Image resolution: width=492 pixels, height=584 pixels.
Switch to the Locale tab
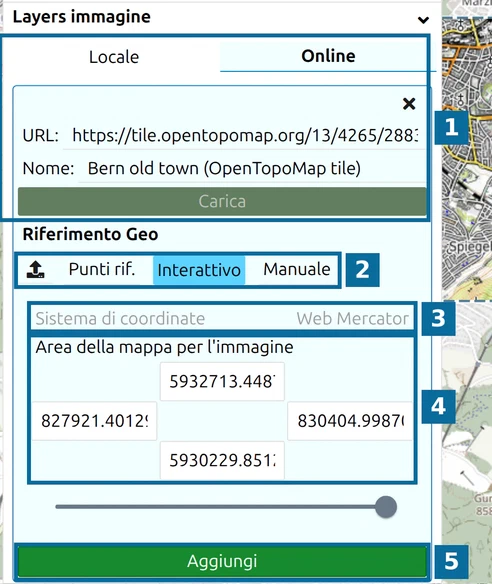(x=114, y=57)
